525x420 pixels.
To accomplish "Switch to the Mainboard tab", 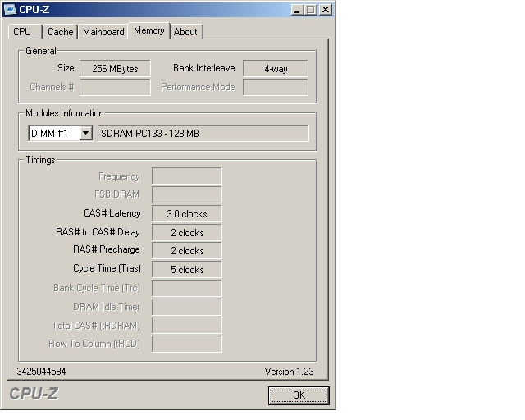I will pyautogui.click(x=103, y=32).
